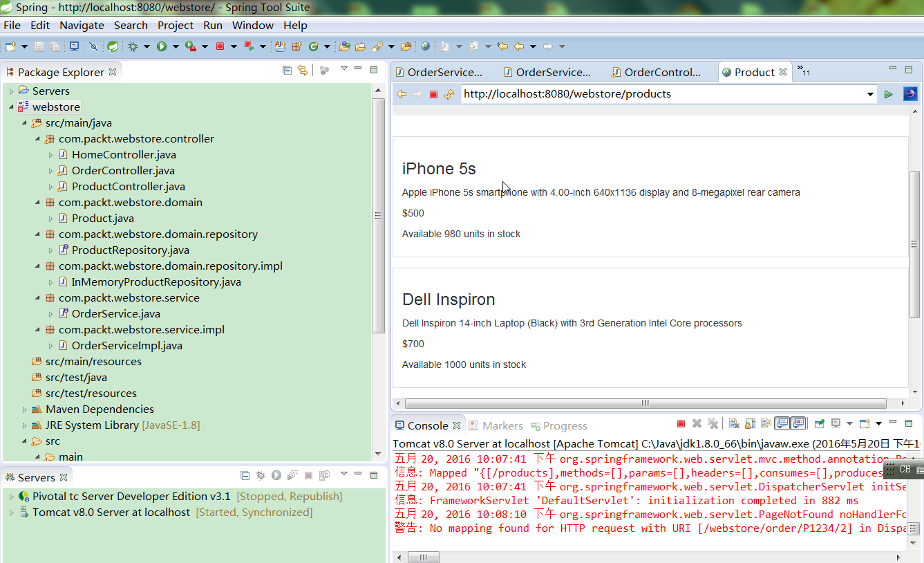Viewport: 924px width, 563px height.
Task: Go back in the internal browser
Action: 402,94
